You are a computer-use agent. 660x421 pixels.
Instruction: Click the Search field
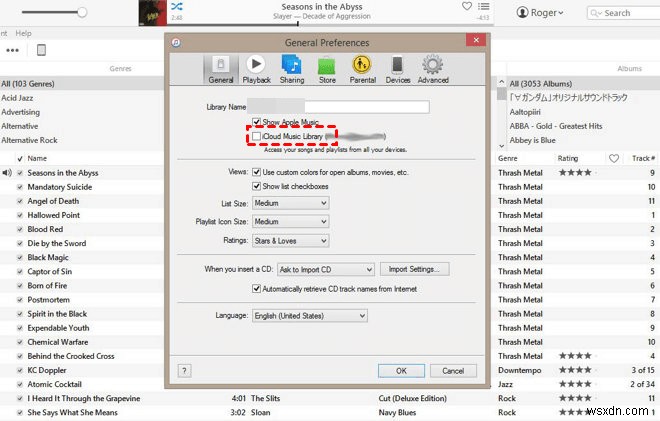point(625,13)
